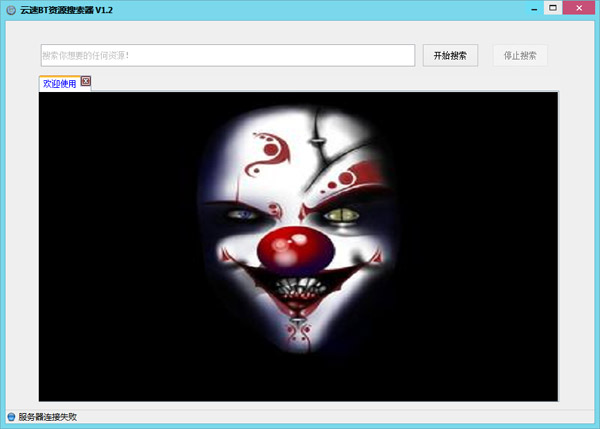This screenshot has height=429, width=600.
Task: Switch to the 欢迎使用 tab
Action: click(x=59, y=84)
